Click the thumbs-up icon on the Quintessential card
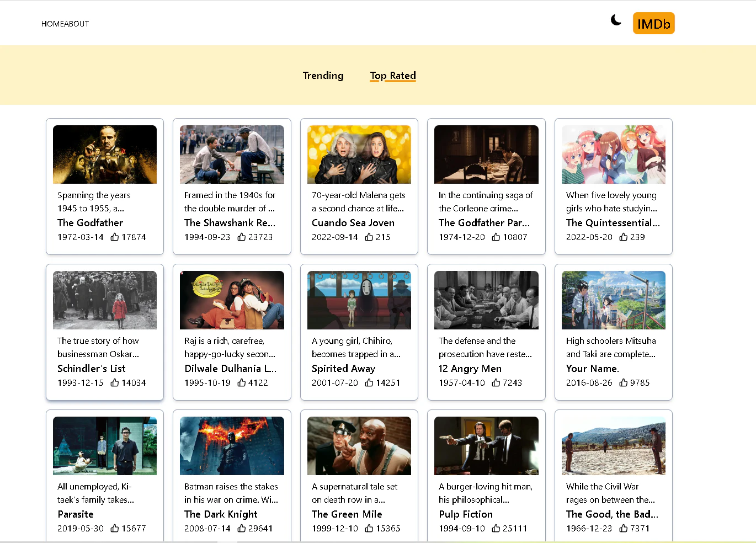The height and width of the screenshot is (543, 756). pos(624,237)
